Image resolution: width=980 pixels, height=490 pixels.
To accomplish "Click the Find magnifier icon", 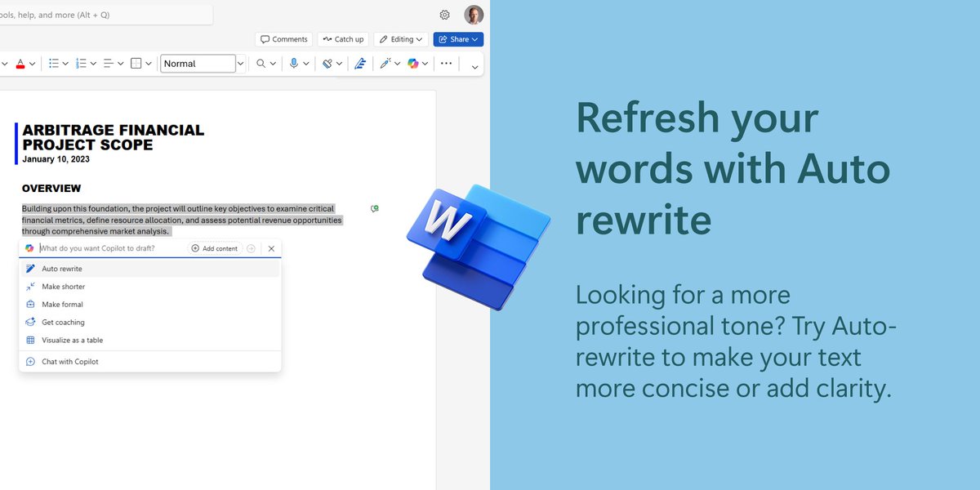I will (x=261, y=63).
